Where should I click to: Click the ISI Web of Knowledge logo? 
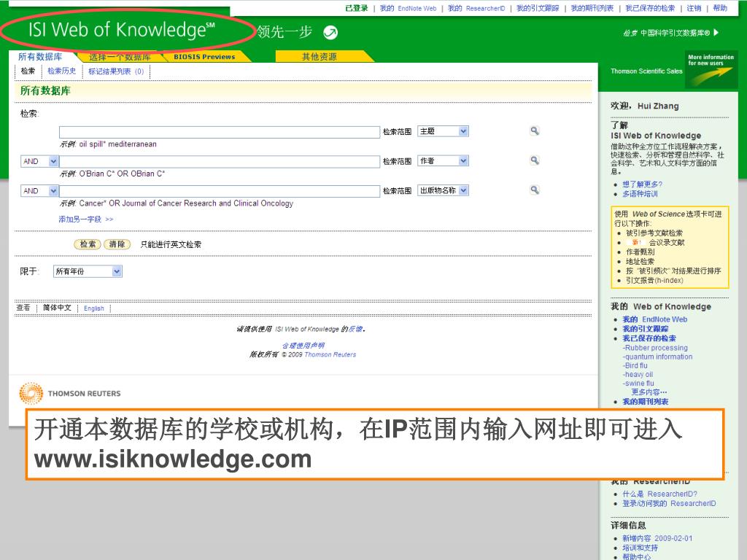[x=122, y=30]
